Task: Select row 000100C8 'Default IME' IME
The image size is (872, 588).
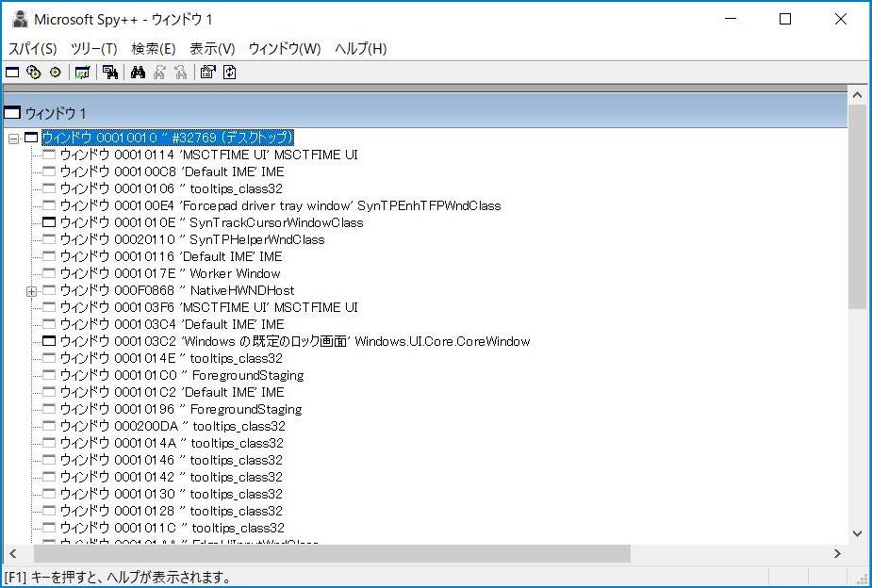Action: (x=172, y=171)
